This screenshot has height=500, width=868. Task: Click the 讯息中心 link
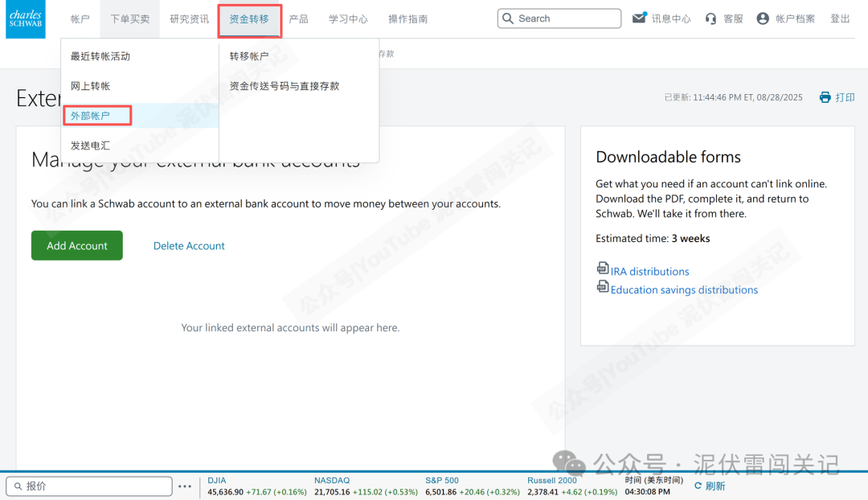[671, 18]
